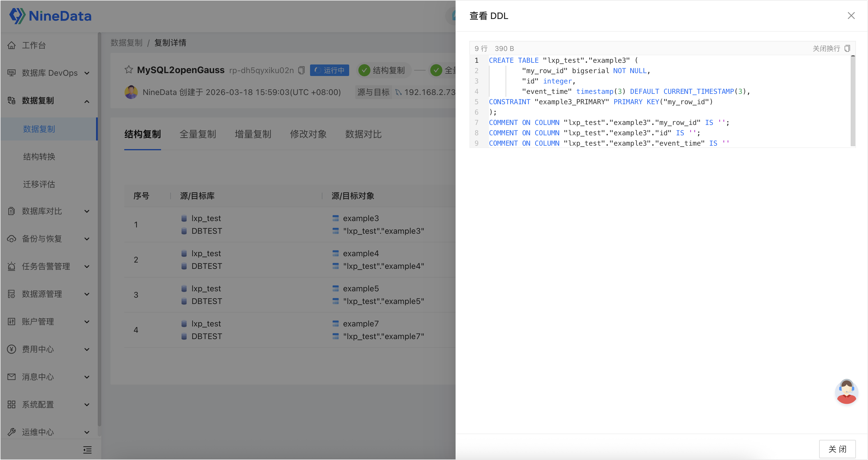Viewport: 868px width, 460px height.
Task: Switch to 数据对比 tab
Action: (364, 134)
